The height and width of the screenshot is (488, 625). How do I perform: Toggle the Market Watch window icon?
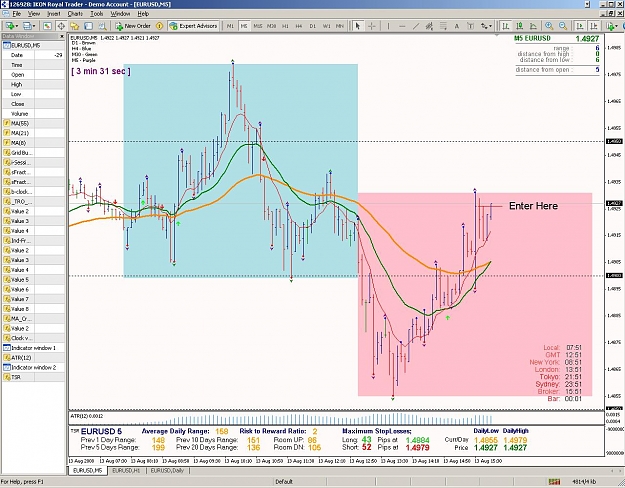click(x=47, y=26)
